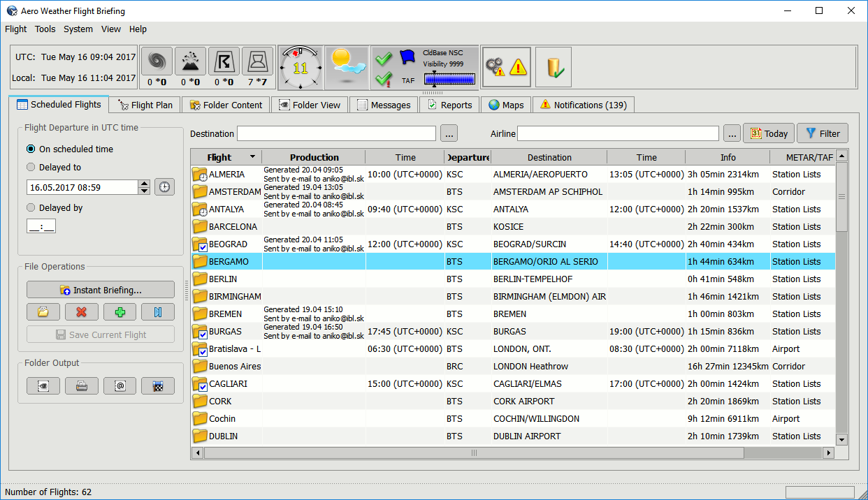The width and height of the screenshot is (868, 500).
Task: Click the horizontal scrollbar of flights table
Action: pos(474,453)
